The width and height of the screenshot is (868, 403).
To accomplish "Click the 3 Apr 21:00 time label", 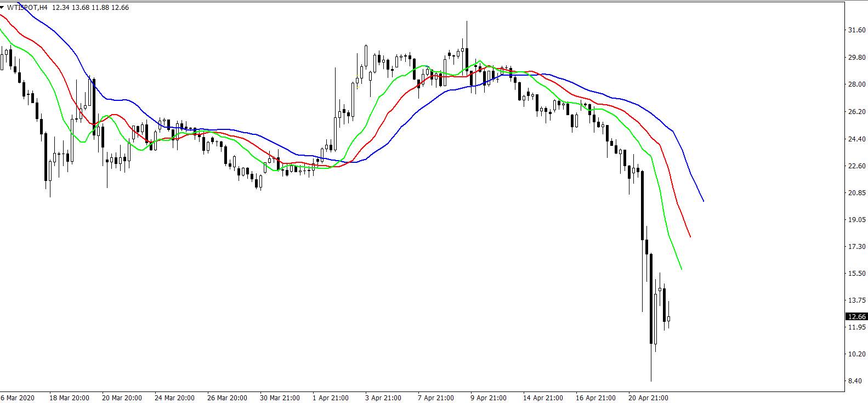I will [383, 398].
